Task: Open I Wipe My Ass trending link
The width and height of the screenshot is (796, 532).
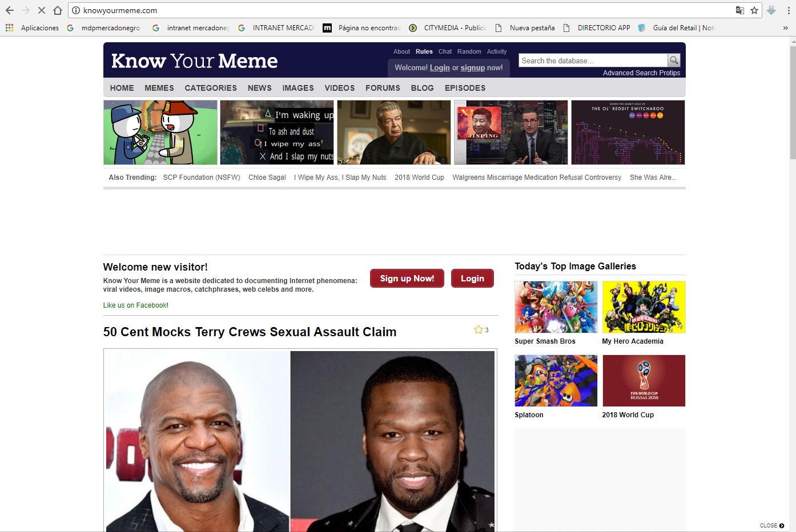Action: (340, 178)
